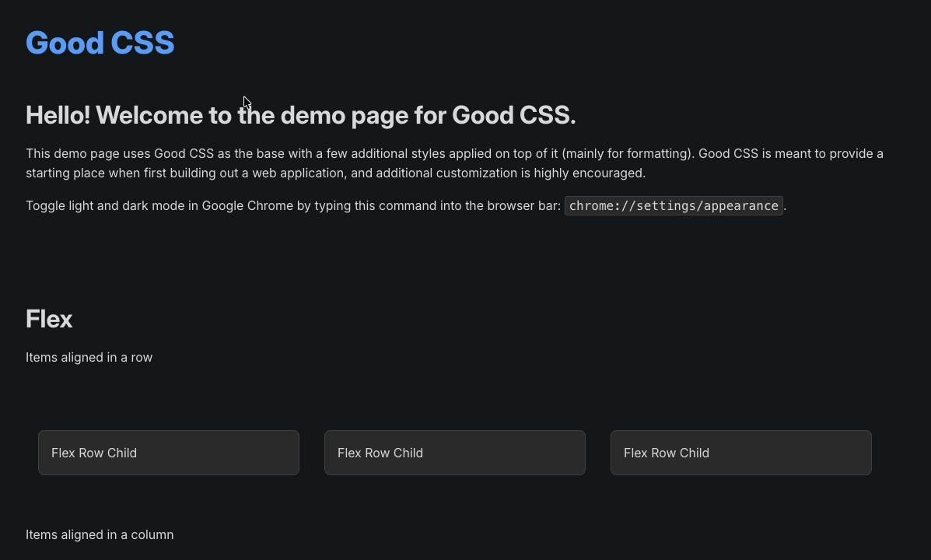Screen dimensions: 931x560
Task: Click the Flex section heading
Action: coord(49,319)
